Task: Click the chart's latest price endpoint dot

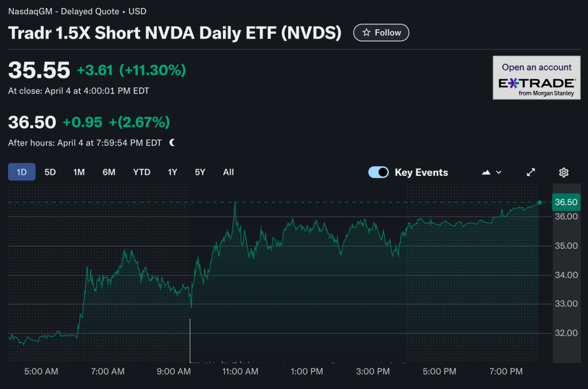Action: (x=539, y=202)
